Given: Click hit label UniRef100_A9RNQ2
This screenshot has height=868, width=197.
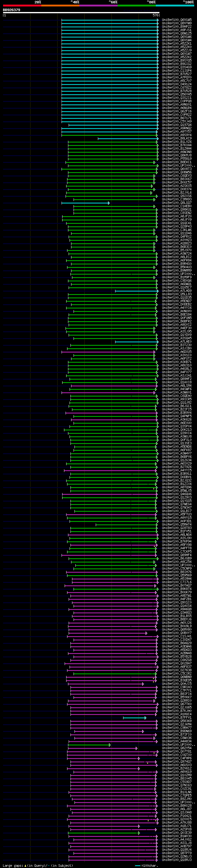Looking at the screenshot, I should 177,128.
